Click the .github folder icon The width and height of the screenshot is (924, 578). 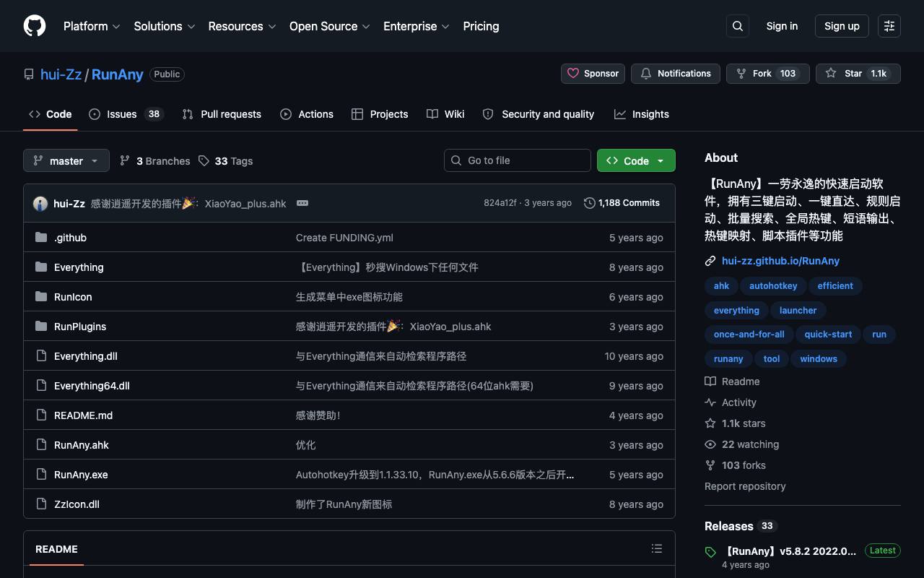point(41,238)
